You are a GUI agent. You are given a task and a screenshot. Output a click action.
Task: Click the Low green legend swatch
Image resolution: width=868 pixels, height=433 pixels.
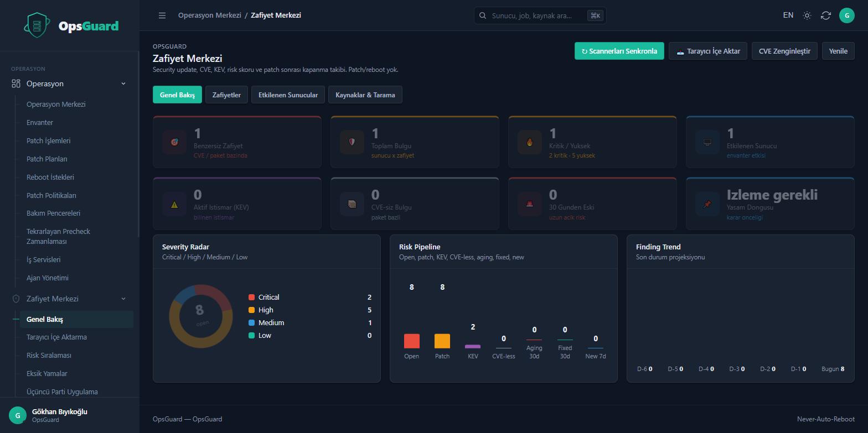(x=251, y=336)
